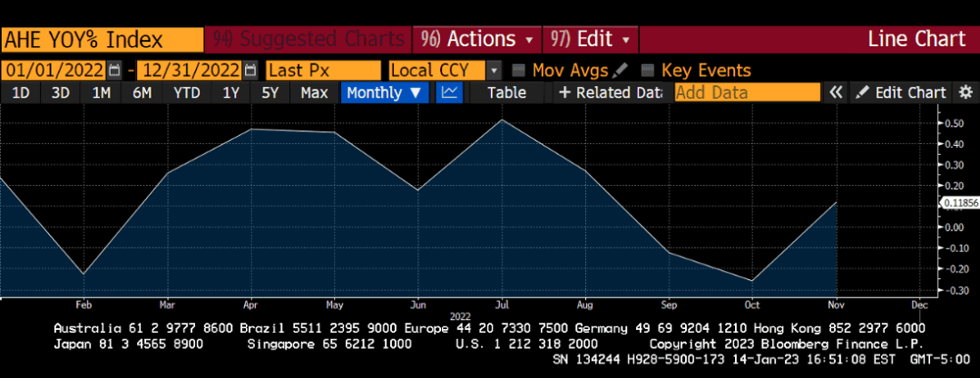This screenshot has height=378, width=980.
Task: Open the Local CCY currency dropdown
Action: click(494, 70)
